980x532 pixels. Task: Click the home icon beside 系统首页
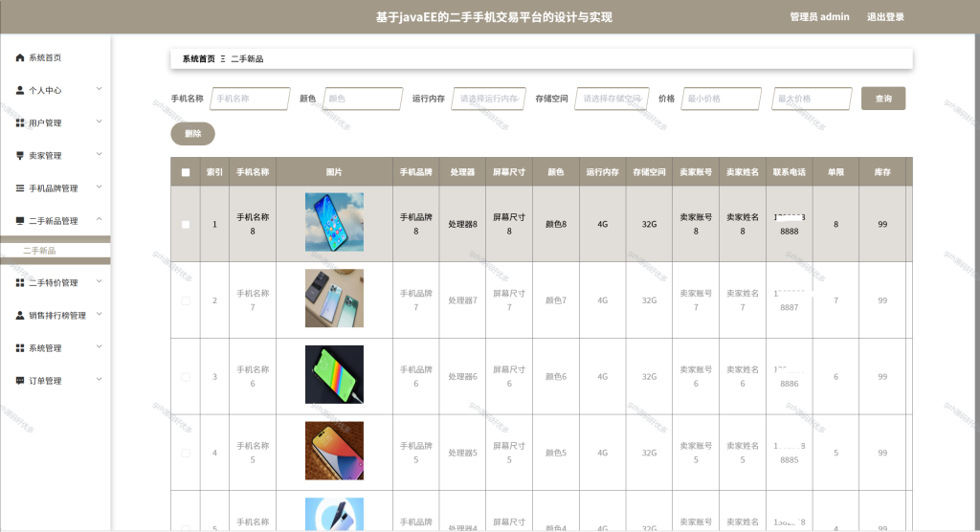tap(20, 57)
